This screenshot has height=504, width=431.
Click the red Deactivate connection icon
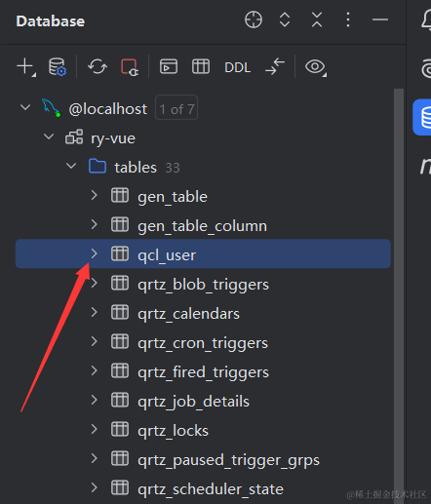(x=130, y=67)
